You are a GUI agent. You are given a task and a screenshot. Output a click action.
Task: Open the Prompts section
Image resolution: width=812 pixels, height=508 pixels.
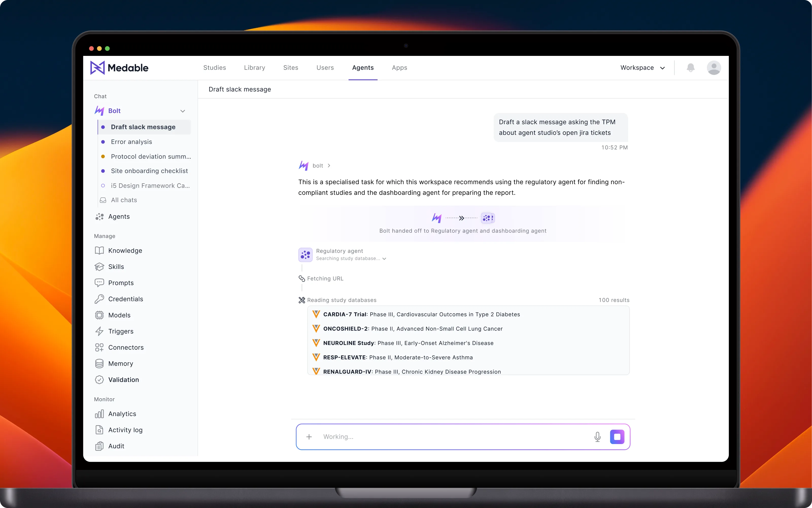pos(114,283)
